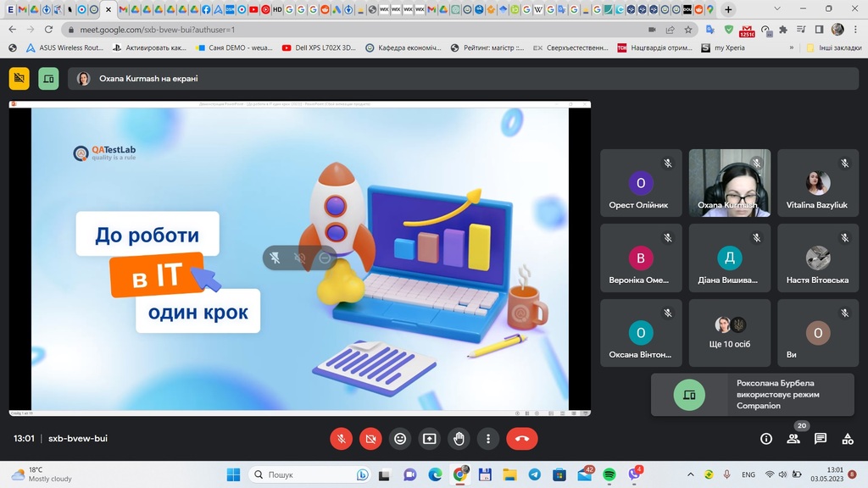Image resolution: width=868 pixels, height=488 pixels.
Task: Open the meeting details info icon
Action: coord(766,439)
